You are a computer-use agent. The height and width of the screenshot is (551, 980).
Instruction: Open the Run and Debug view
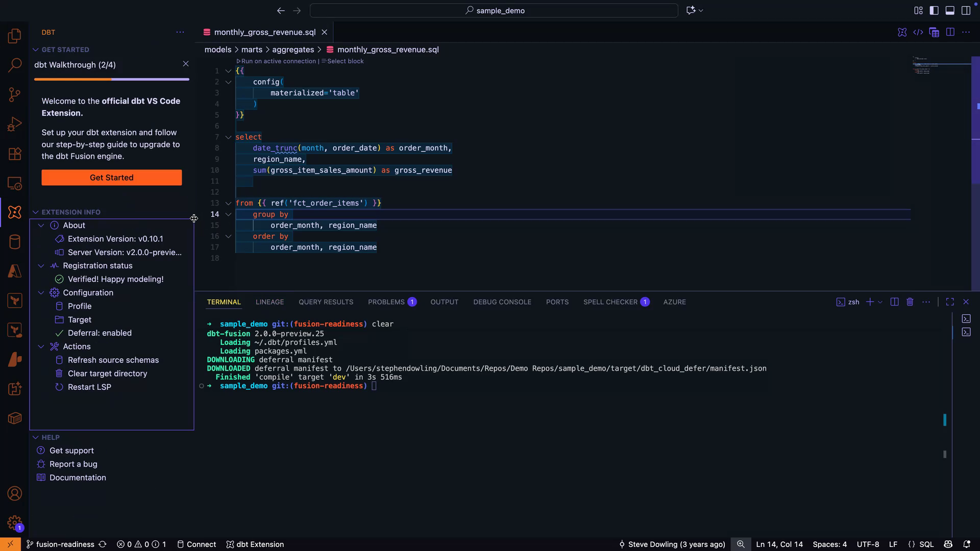click(x=15, y=124)
